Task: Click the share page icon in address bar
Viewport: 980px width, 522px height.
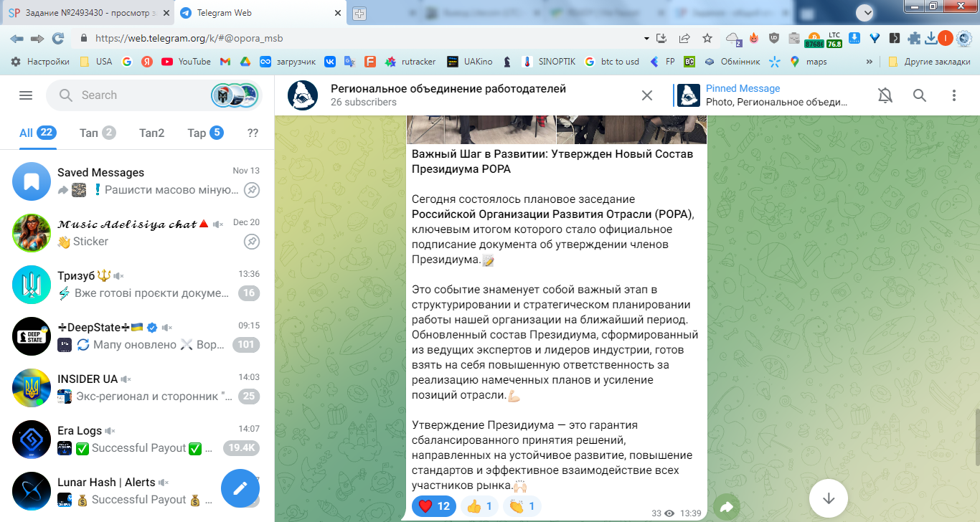Action: pyautogui.click(x=685, y=39)
